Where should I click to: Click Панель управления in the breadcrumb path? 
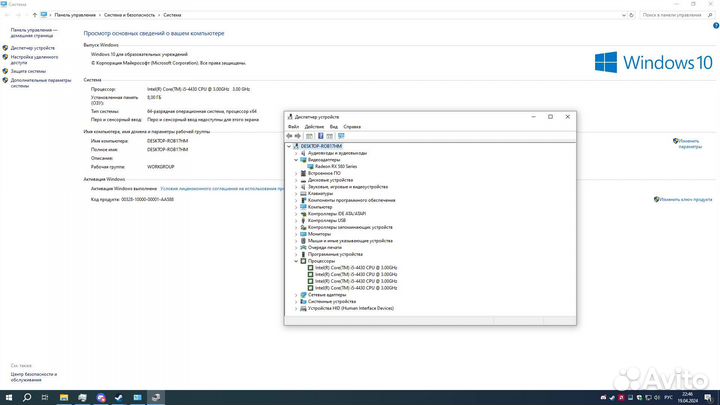click(x=75, y=15)
